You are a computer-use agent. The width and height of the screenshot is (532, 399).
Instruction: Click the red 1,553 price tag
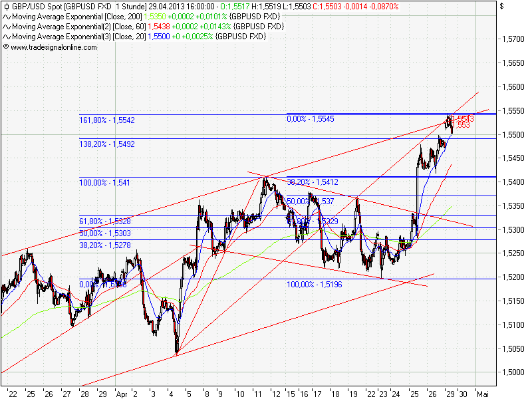(x=462, y=125)
